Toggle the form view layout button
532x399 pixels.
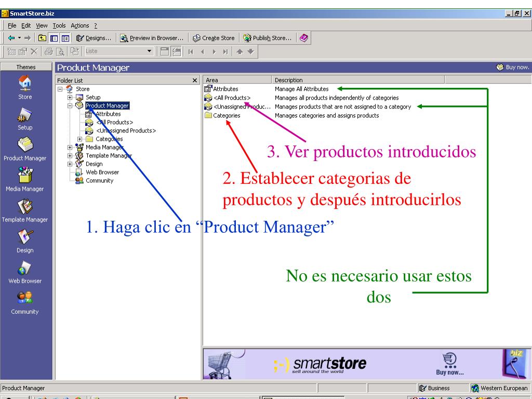pos(165,51)
